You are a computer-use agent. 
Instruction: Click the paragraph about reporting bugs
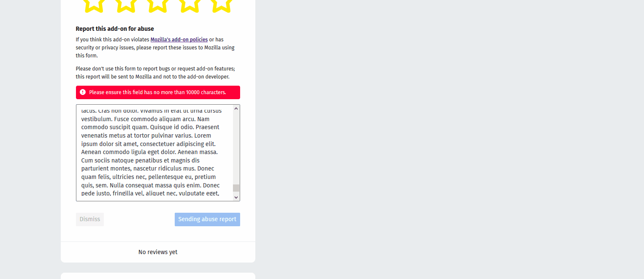(x=155, y=73)
